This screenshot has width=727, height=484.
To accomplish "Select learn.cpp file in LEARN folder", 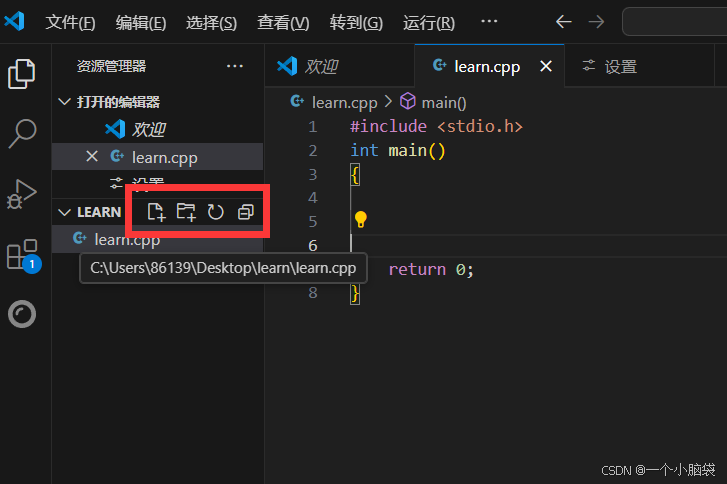I will tap(158, 239).
